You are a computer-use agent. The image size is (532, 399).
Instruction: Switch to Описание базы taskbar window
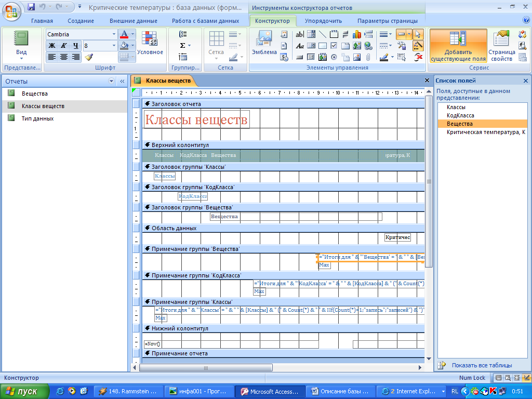tap(340, 391)
